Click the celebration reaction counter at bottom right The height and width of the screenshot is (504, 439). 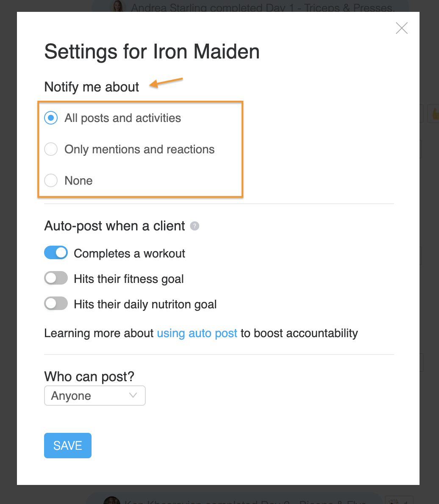coord(399,500)
